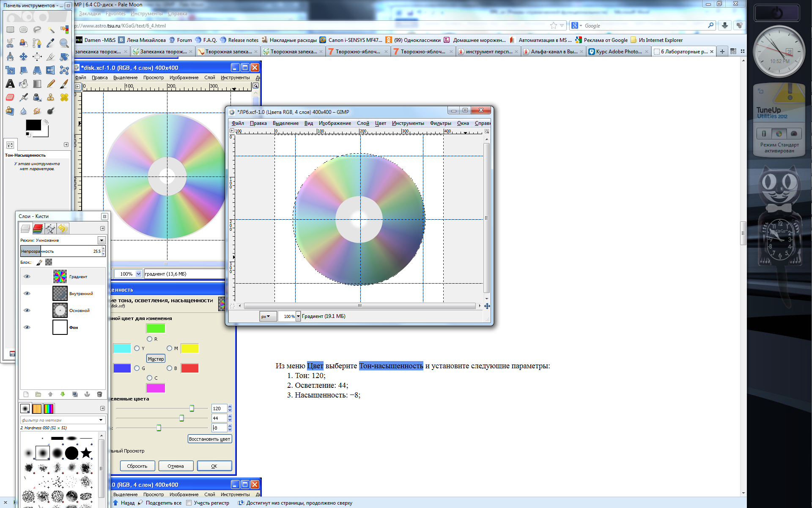Select the Smudge finger tool
812x508 pixels.
[37, 111]
